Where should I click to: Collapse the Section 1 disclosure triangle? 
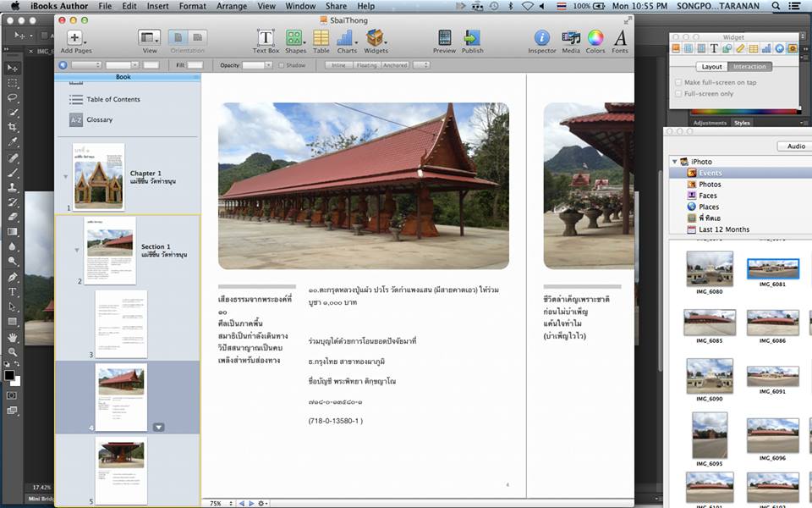pos(77,250)
